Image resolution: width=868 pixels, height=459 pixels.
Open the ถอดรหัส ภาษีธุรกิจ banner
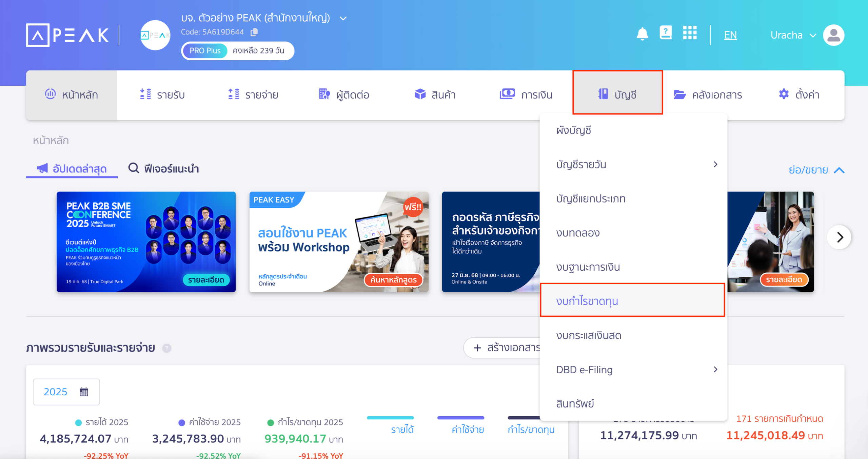(x=491, y=242)
